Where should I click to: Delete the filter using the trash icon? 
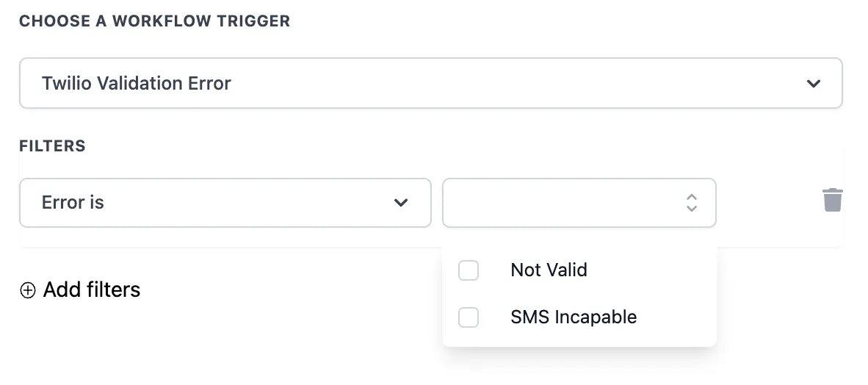click(832, 200)
